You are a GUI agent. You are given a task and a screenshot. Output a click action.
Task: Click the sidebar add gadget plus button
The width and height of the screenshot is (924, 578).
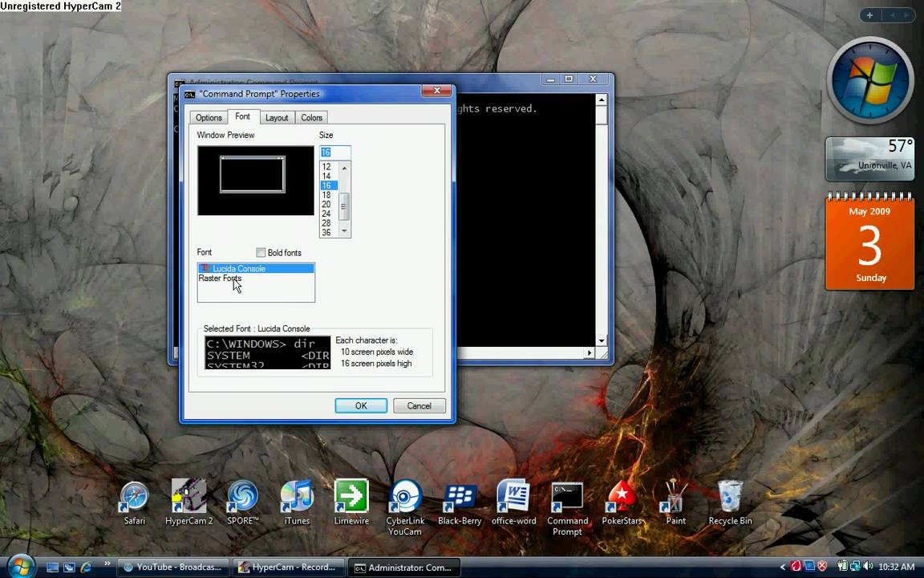(869, 15)
